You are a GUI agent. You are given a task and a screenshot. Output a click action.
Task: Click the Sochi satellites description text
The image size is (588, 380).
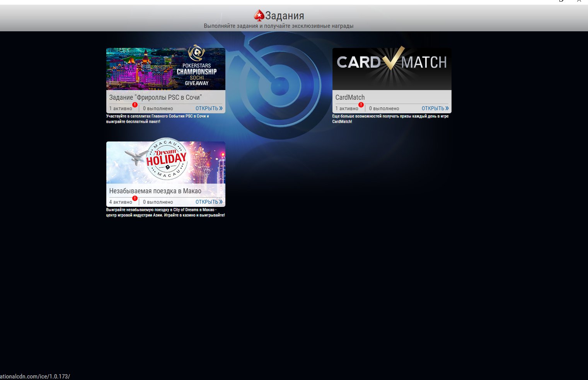(158, 119)
